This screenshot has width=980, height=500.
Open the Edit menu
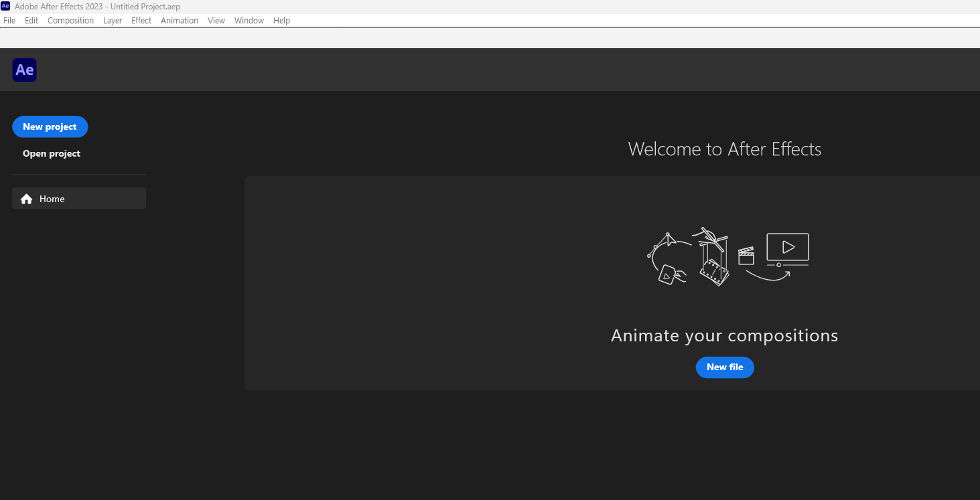click(31, 21)
